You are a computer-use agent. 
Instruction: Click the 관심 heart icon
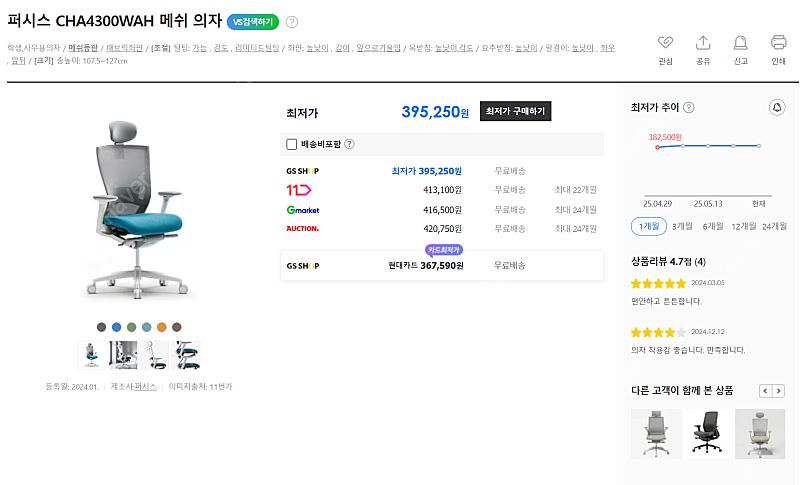click(x=665, y=42)
